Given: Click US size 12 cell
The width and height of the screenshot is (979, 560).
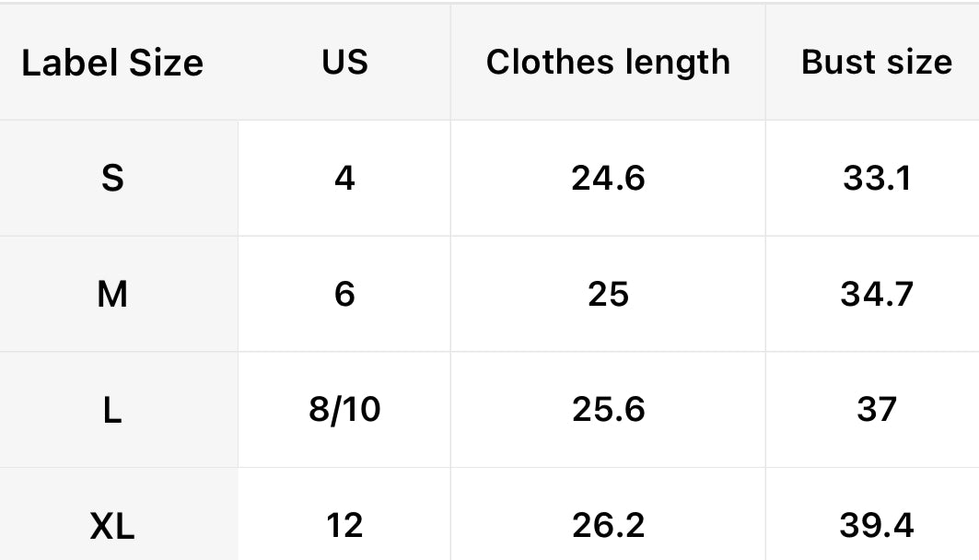Looking at the screenshot, I should [x=344, y=526].
